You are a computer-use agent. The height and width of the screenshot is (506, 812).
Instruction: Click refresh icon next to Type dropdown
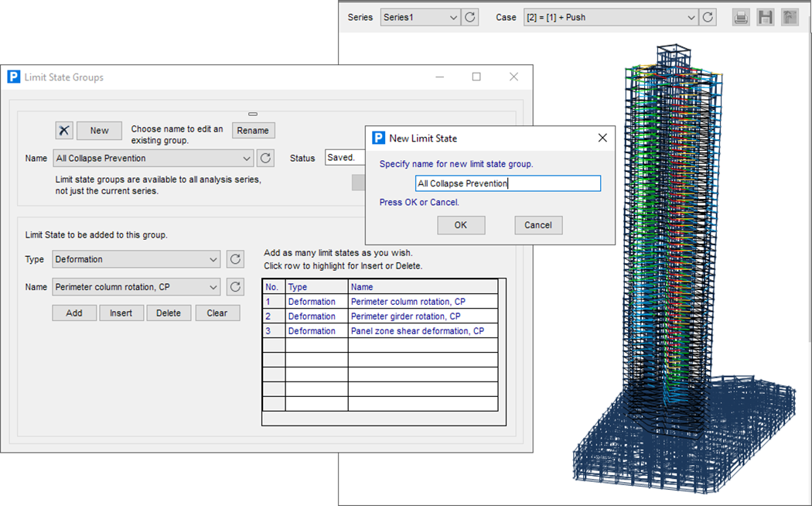pyautogui.click(x=235, y=259)
